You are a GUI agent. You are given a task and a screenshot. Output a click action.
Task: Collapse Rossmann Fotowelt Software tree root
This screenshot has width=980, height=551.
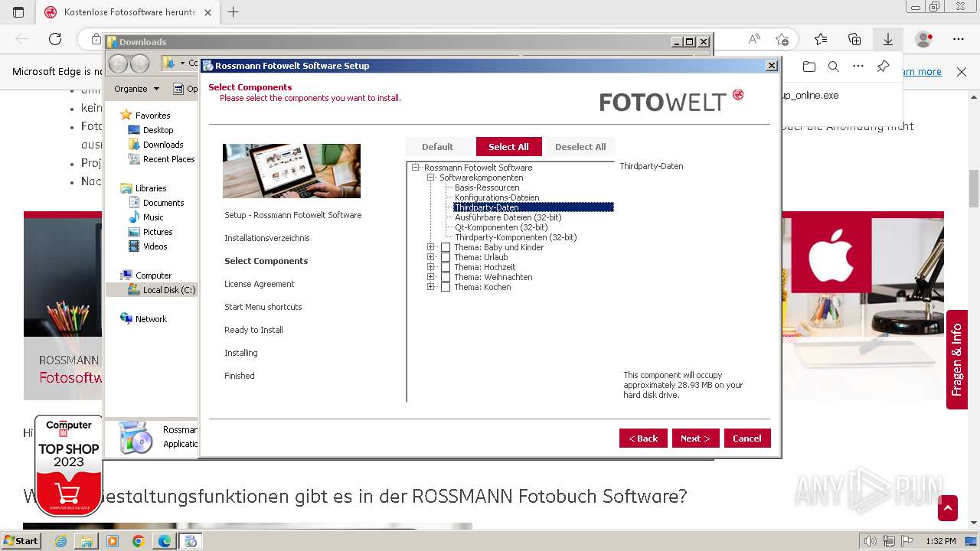tap(416, 168)
